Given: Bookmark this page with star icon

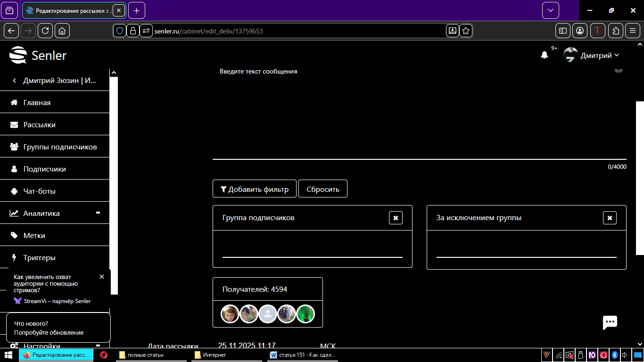Looking at the screenshot, I should 466,31.
